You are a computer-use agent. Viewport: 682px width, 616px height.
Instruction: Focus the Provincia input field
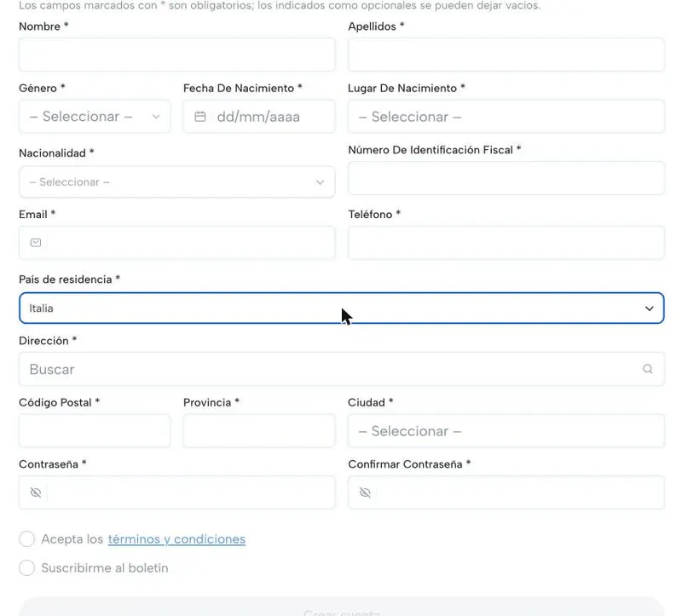[x=259, y=431]
